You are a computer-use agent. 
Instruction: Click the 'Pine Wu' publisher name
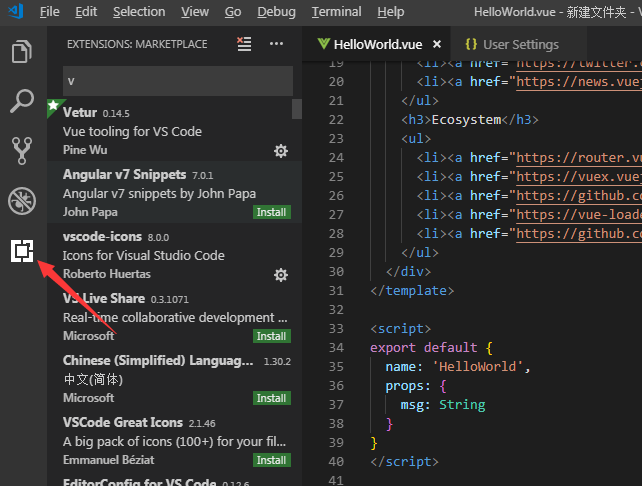[85, 150]
